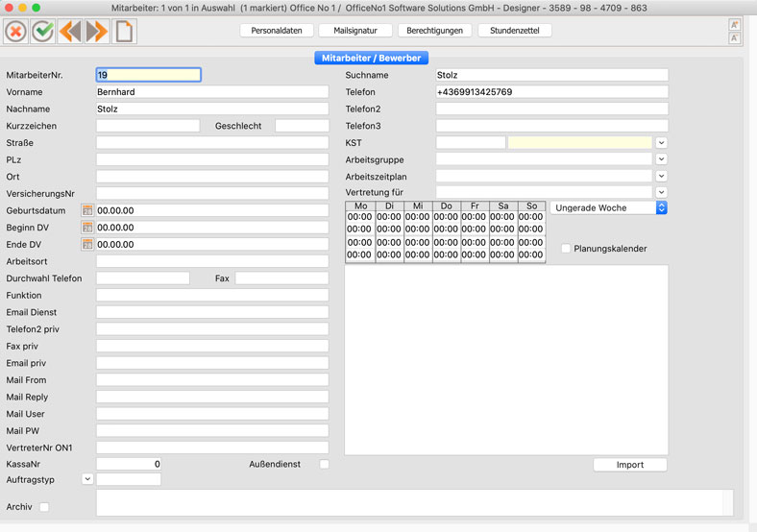Create new record with blank page icon
The image size is (757, 532).
124,32
